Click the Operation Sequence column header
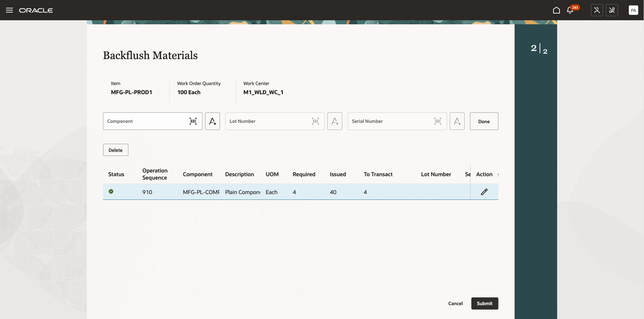Screen dimensions: 644x319 [155, 174]
